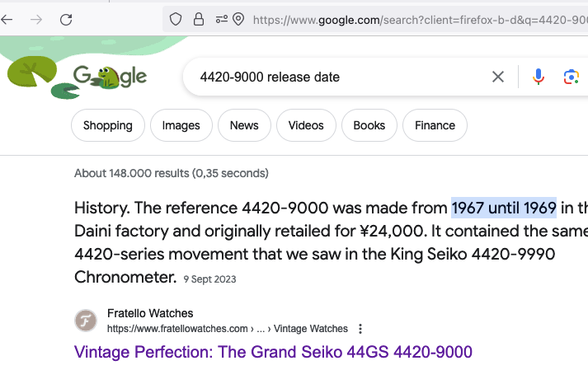Go back to the previous page
588x370 pixels.
(x=7, y=20)
